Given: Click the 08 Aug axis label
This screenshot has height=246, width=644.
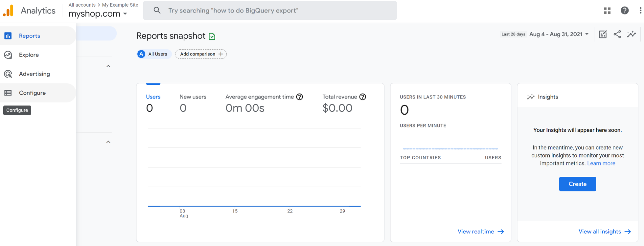Looking at the screenshot, I should point(184,213).
